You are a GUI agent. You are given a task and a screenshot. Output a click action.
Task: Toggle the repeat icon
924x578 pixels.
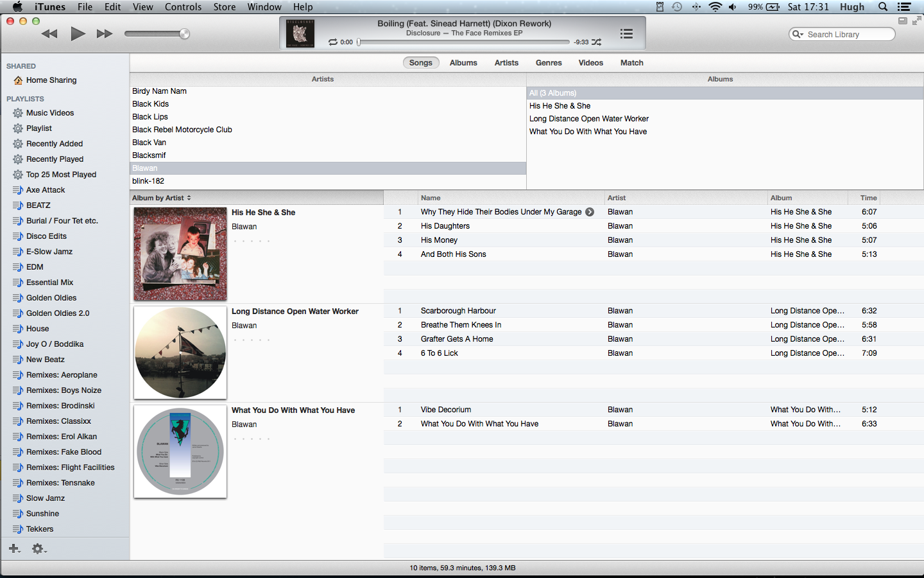[x=333, y=42]
